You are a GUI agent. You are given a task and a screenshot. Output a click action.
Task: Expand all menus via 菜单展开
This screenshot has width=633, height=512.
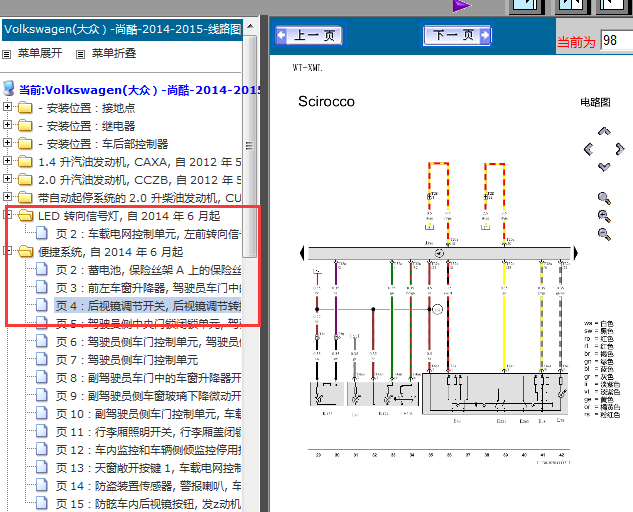pos(40,53)
